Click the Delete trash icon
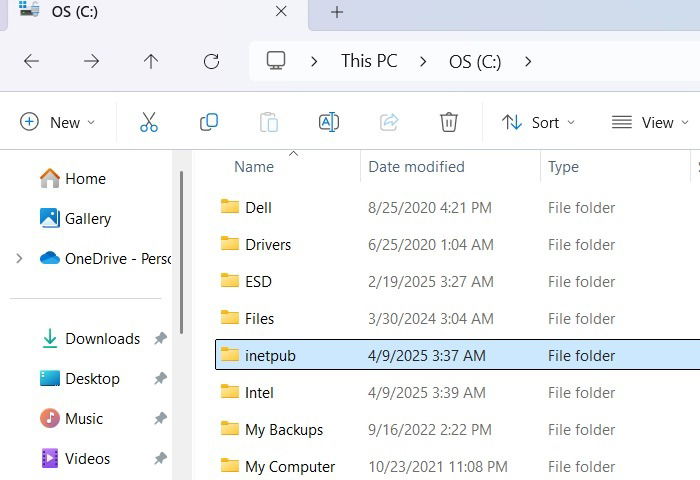 [449, 122]
